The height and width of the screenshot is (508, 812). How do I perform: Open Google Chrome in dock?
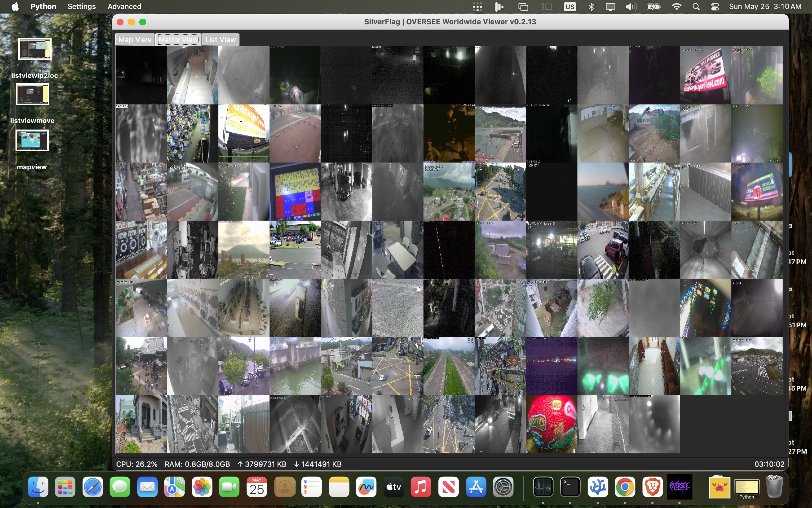pos(625,487)
